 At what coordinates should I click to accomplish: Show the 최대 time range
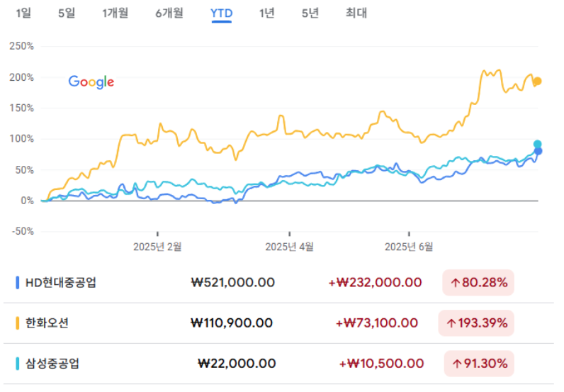(356, 13)
